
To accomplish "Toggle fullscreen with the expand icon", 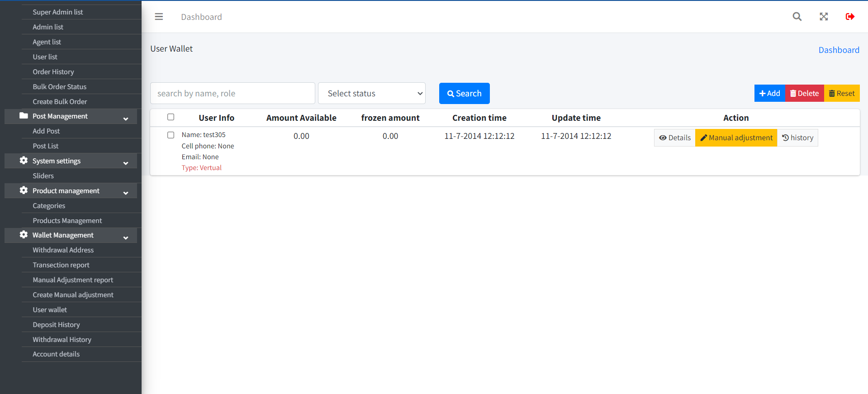I will pos(824,17).
